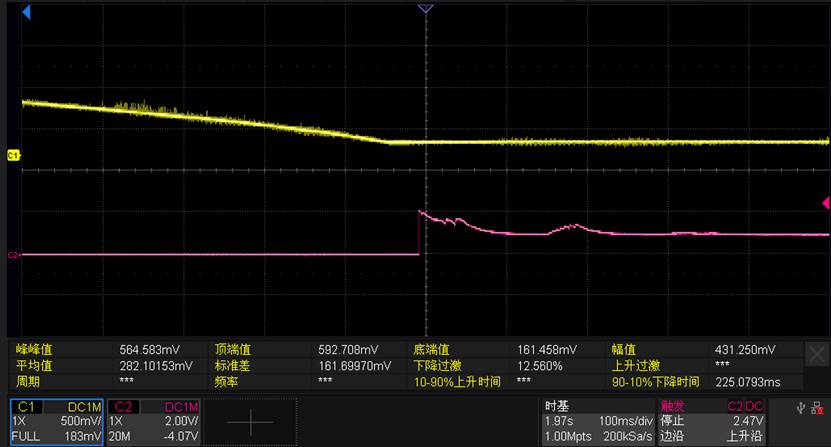Select the 平均值 measurement value 282.10153mV
Screen dimensions: 831x447
click(156, 366)
